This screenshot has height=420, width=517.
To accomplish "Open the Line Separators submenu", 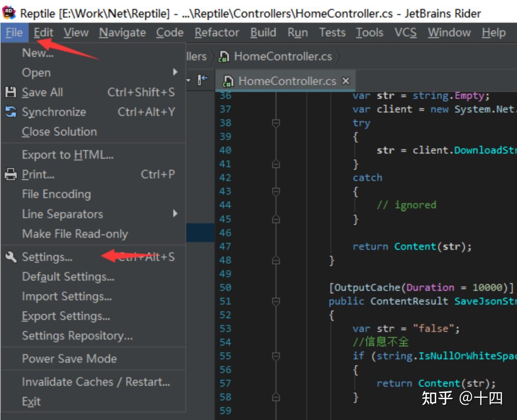I will click(62, 214).
